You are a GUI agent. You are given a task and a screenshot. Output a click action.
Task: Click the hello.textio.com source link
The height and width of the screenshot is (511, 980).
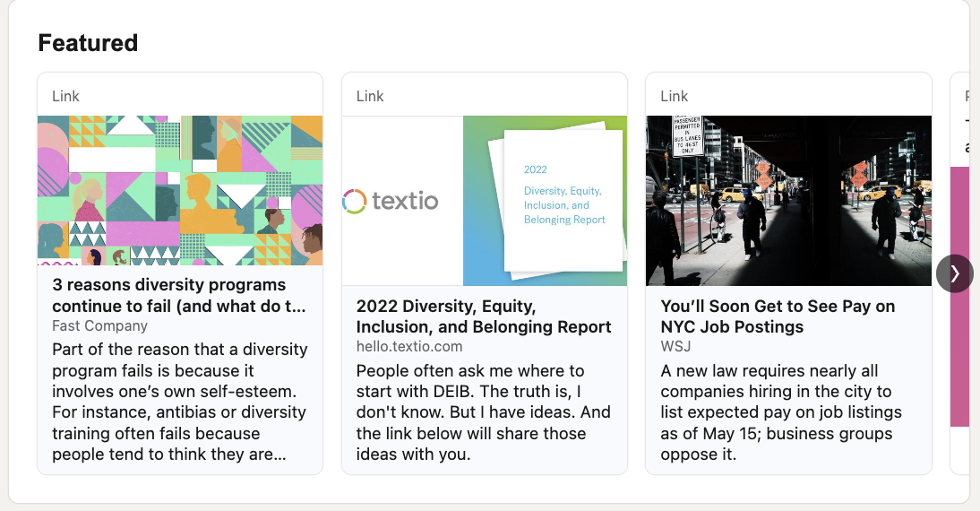tap(409, 347)
